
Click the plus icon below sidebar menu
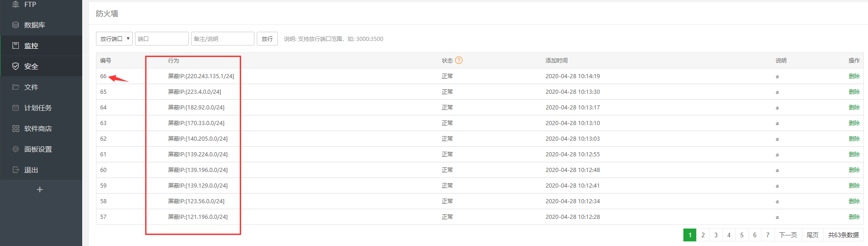click(x=40, y=189)
